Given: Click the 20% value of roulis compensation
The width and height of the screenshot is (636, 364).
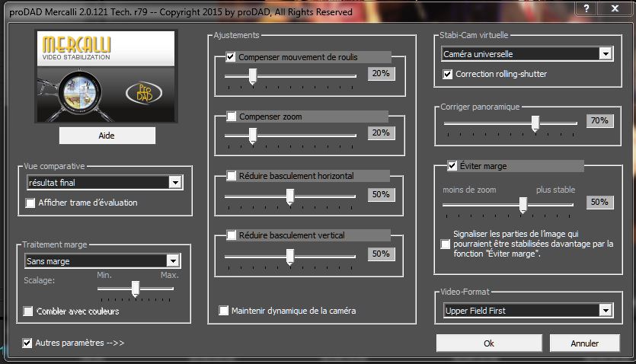Looking at the screenshot, I should point(381,73).
